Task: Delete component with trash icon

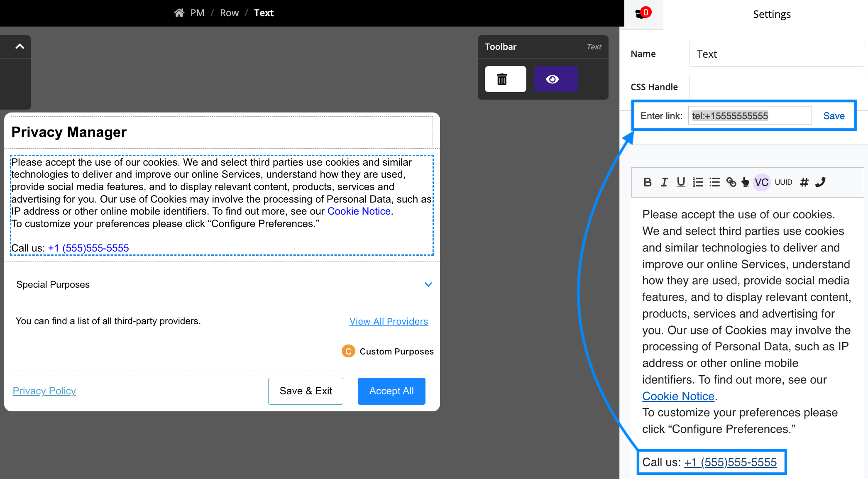Action: click(505, 79)
